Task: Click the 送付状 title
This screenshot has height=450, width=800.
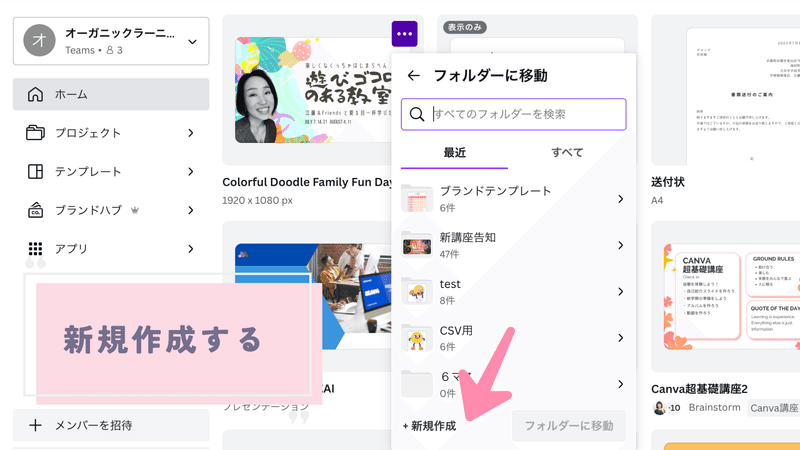Action: pos(668,182)
